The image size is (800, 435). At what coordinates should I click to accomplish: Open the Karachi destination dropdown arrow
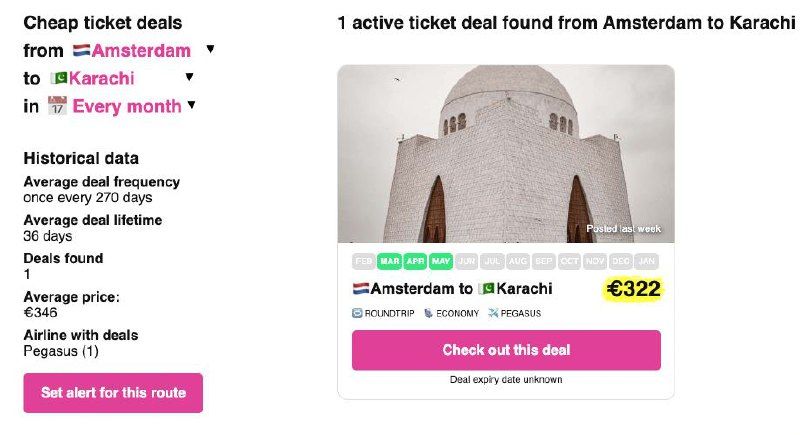coord(189,77)
